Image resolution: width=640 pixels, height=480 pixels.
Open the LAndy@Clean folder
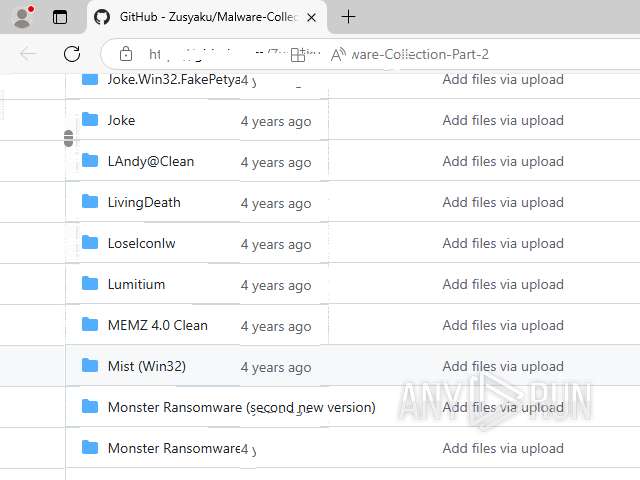[x=151, y=162]
